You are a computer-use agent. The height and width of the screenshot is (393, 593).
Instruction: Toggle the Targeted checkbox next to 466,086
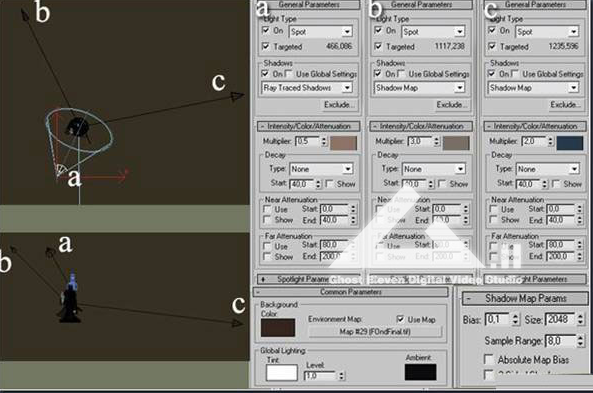(266, 46)
